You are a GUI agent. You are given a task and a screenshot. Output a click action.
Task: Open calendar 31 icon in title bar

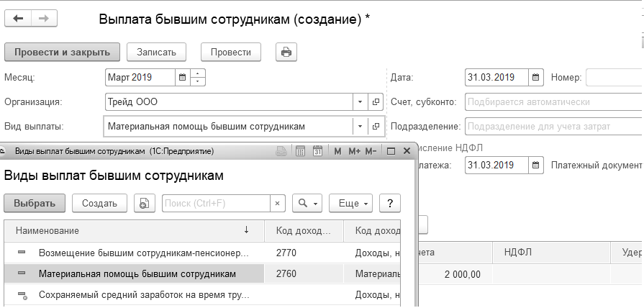(317, 151)
